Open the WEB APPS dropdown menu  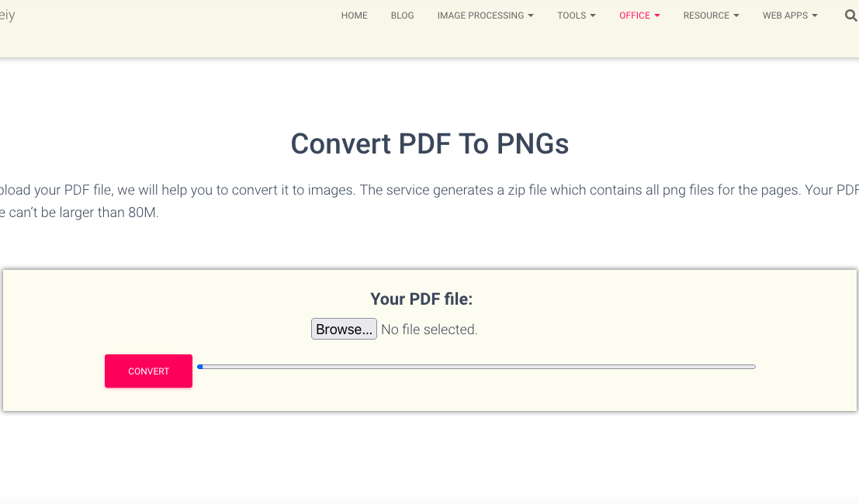point(790,16)
